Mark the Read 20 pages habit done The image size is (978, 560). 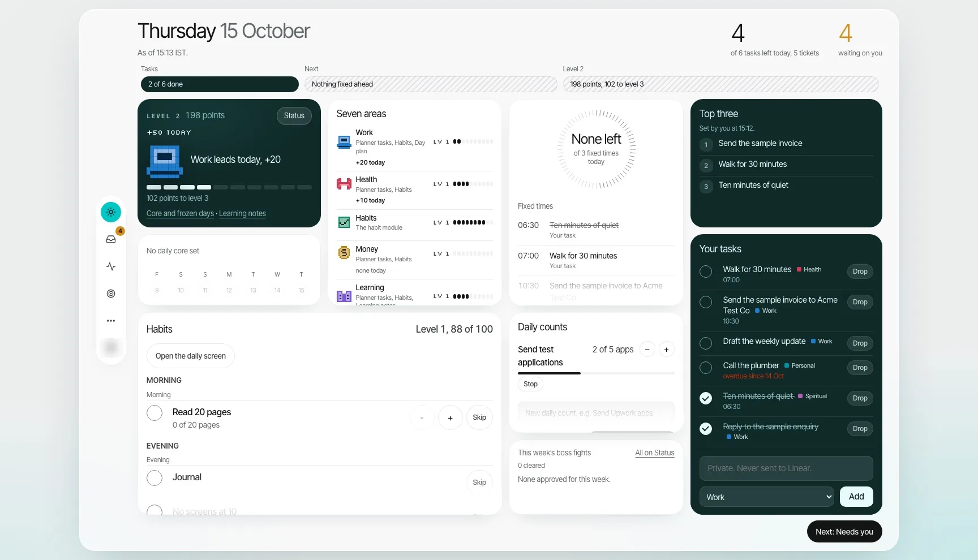155,413
